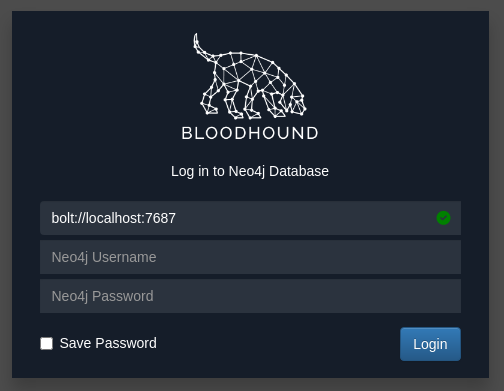The image size is (504, 391).
Task: Click the BLOODHOUND wordmark under the logo
Action: [250, 133]
